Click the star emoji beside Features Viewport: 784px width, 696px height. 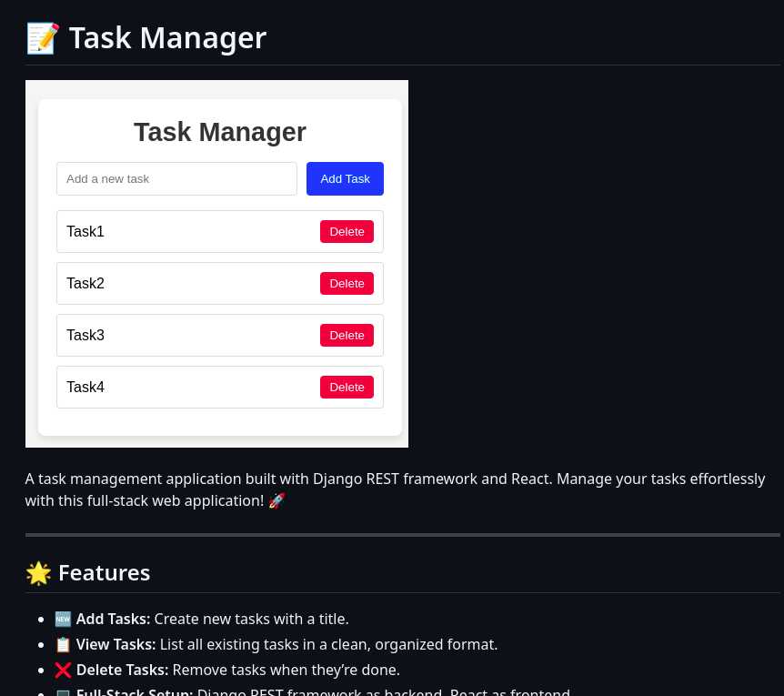tap(38, 573)
